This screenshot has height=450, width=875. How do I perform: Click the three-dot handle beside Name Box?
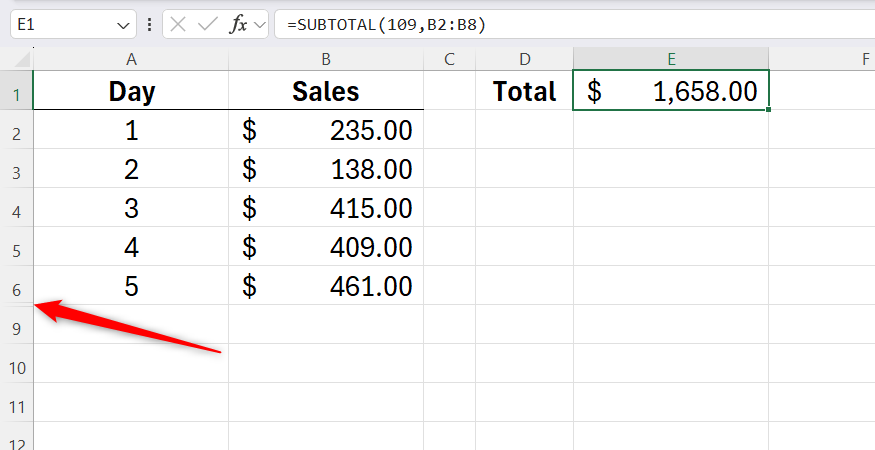tap(149, 25)
